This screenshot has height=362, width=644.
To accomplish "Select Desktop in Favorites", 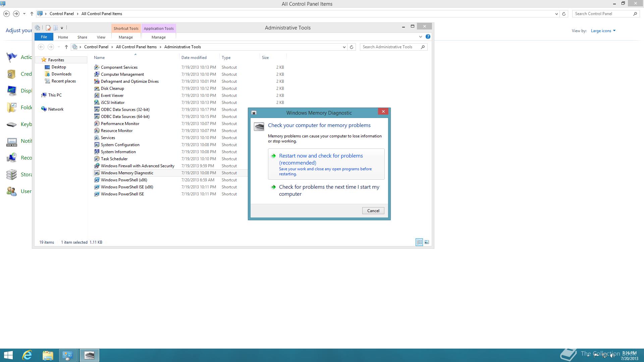I will pyautogui.click(x=59, y=67).
